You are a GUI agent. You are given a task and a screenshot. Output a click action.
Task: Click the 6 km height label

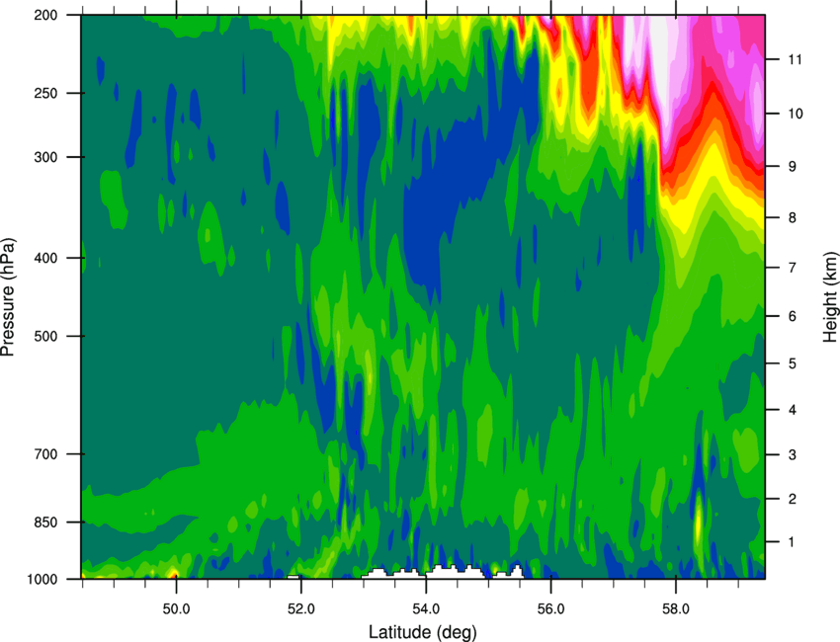pos(792,316)
